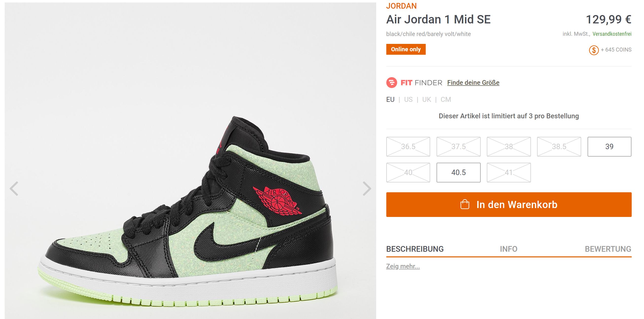Choose sold-out size 36.5
This screenshot has height=319, width=644.
coord(408,147)
